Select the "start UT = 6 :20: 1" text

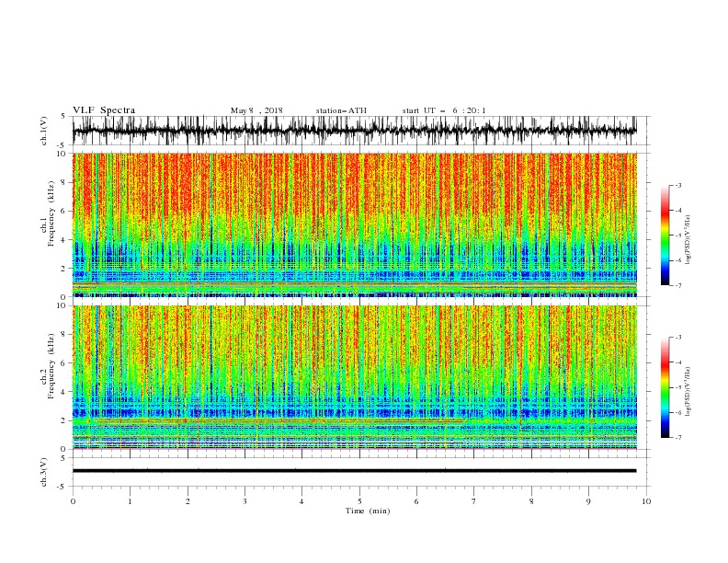444,110
